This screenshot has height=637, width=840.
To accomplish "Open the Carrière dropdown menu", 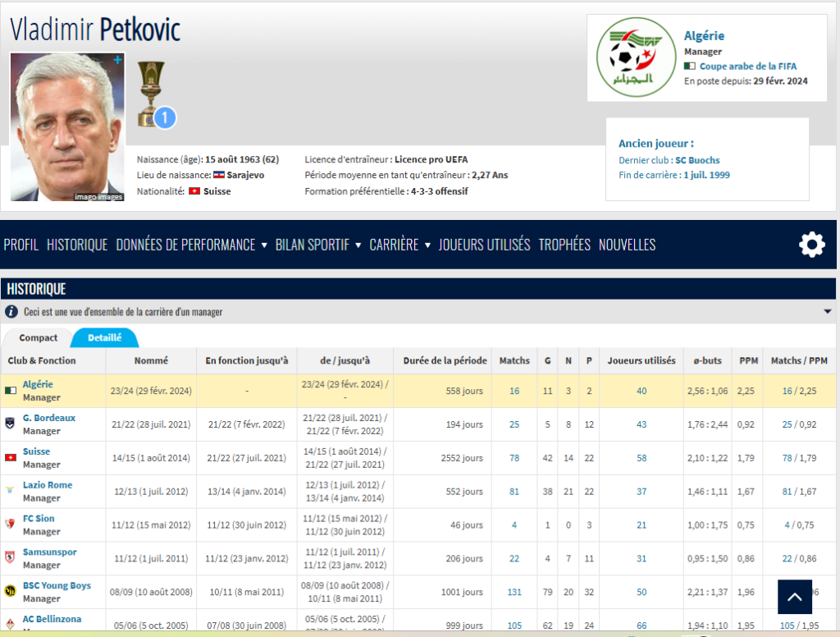I will point(399,245).
